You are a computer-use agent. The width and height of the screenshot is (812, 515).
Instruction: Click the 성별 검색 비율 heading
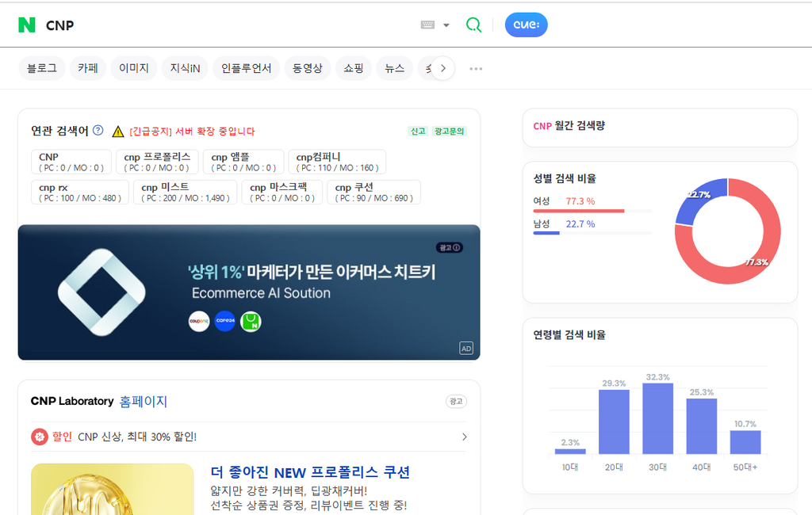click(565, 178)
